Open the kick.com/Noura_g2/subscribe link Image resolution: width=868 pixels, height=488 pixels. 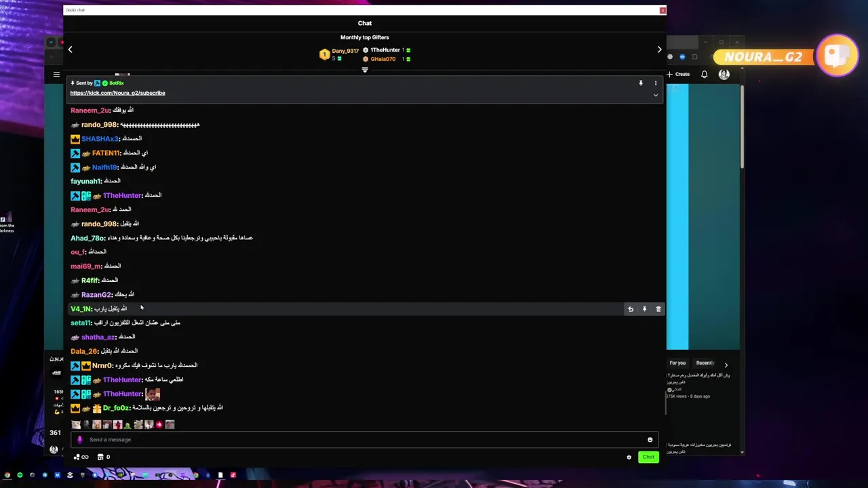point(117,93)
